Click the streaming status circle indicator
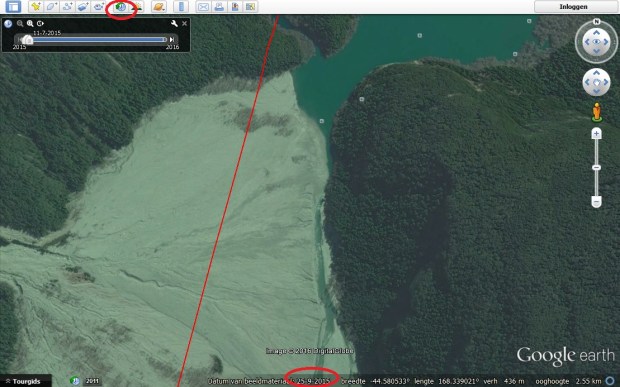 (611, 381)
